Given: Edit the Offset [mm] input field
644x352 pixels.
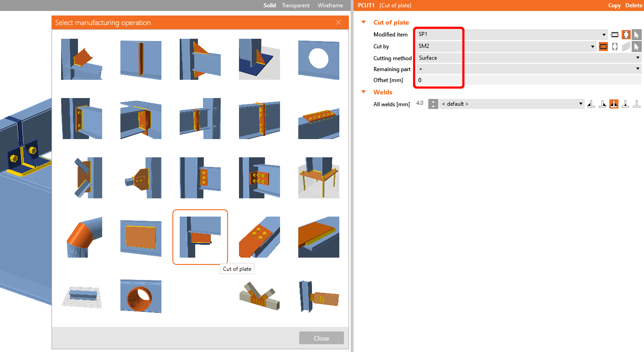Looking at the screenshot, I should pos(529,80).
